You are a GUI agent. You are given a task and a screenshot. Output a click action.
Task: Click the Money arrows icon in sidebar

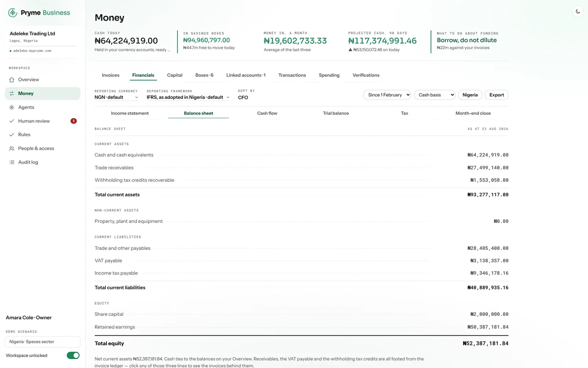(x=12, y=94)
